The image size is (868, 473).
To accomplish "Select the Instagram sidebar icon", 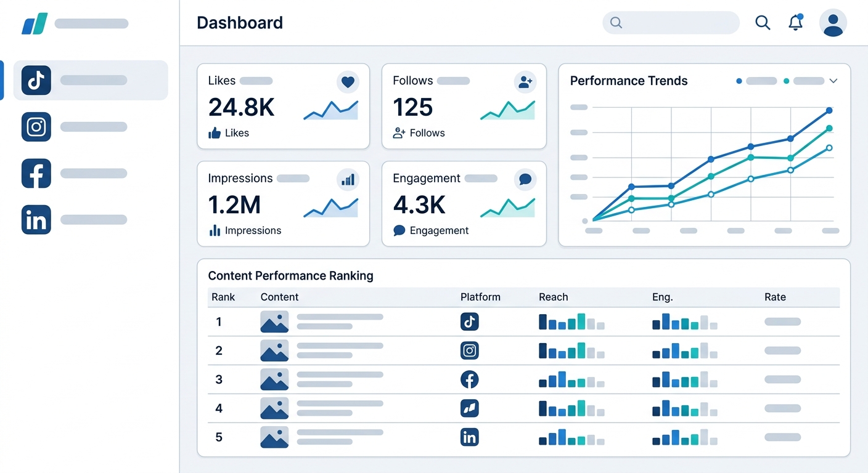I will (36, 127).
